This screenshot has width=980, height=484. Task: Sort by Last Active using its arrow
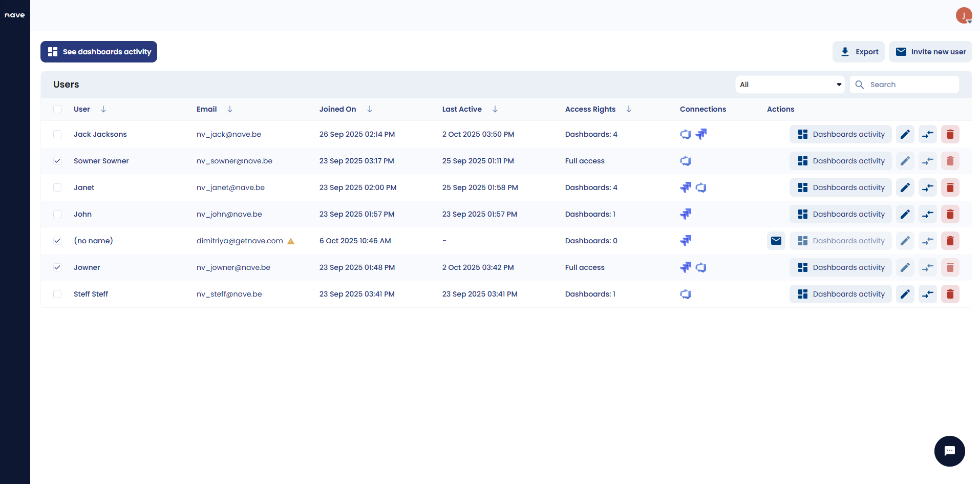(495, 109)
